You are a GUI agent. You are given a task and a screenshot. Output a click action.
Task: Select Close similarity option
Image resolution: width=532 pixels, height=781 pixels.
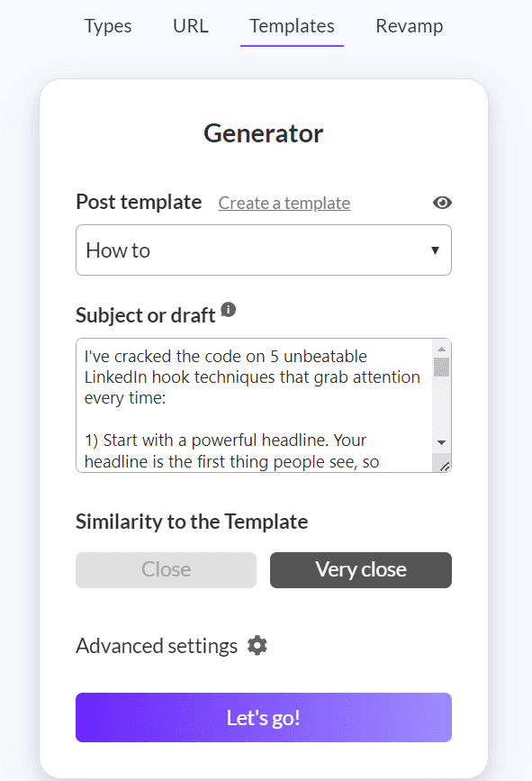click(166, 570)
